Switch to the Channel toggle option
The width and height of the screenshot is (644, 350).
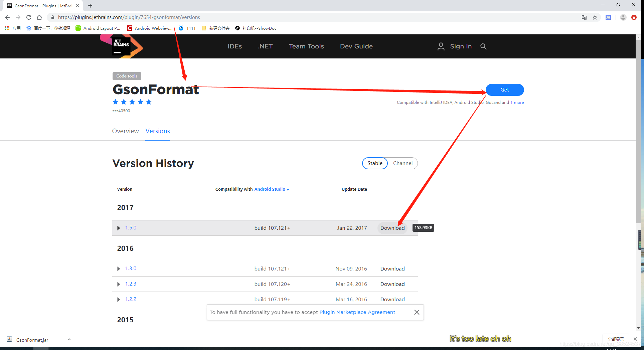tap(403, 163)
